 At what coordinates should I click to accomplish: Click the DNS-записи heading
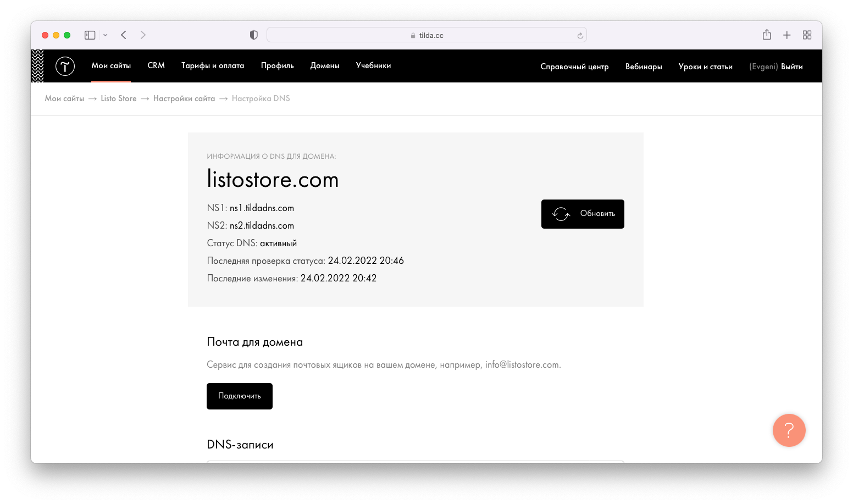(x=240, y=445)
